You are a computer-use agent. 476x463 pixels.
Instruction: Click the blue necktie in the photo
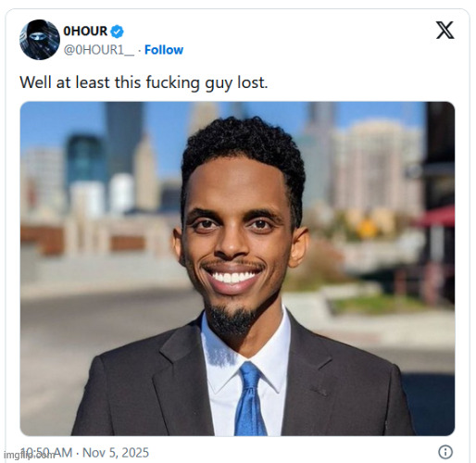coord(250,400)
